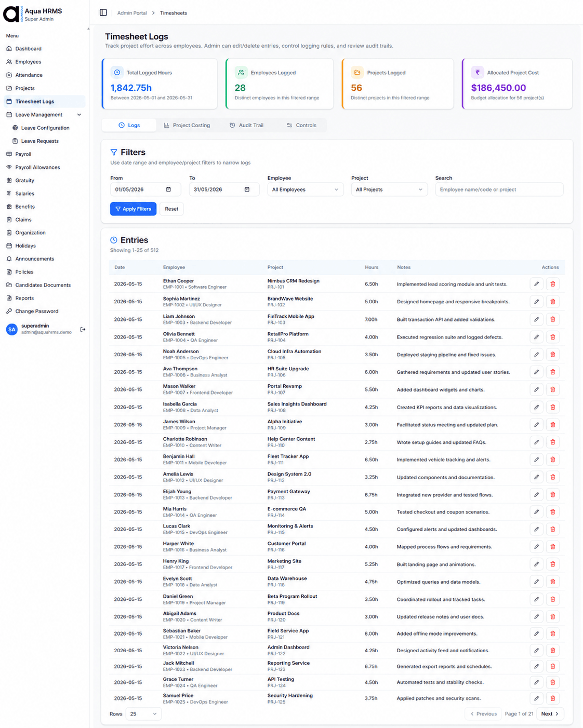Edit Ava Thompson's HR Suite entry

(x=536, y=372)
